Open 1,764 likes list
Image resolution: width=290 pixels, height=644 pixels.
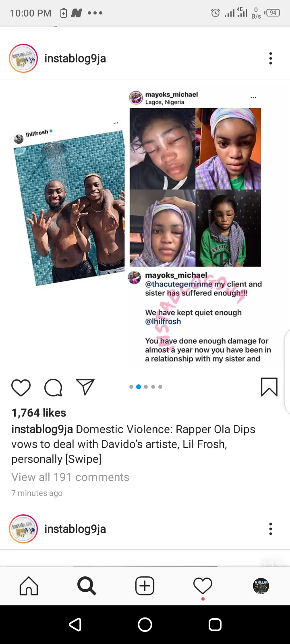[39, 413]
